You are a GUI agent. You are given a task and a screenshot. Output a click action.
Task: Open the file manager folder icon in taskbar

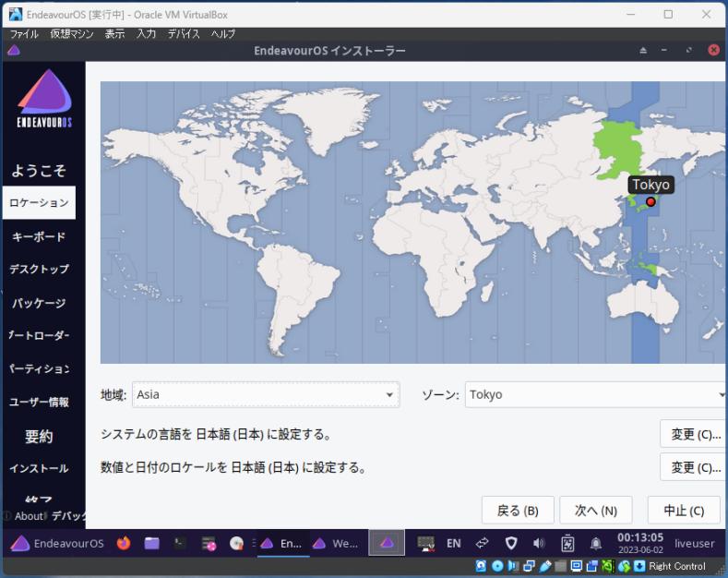pos(151,543)
